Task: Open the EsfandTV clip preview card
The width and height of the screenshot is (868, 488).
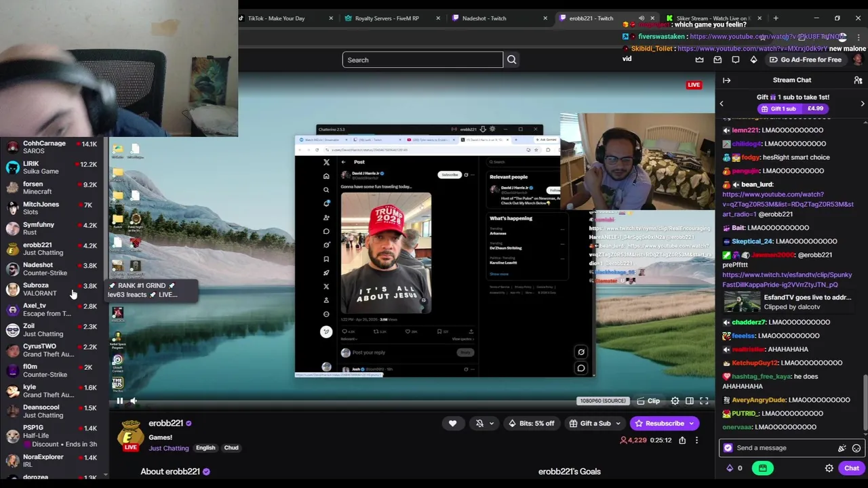Action: pyautogui.click(x=787, y=302)
